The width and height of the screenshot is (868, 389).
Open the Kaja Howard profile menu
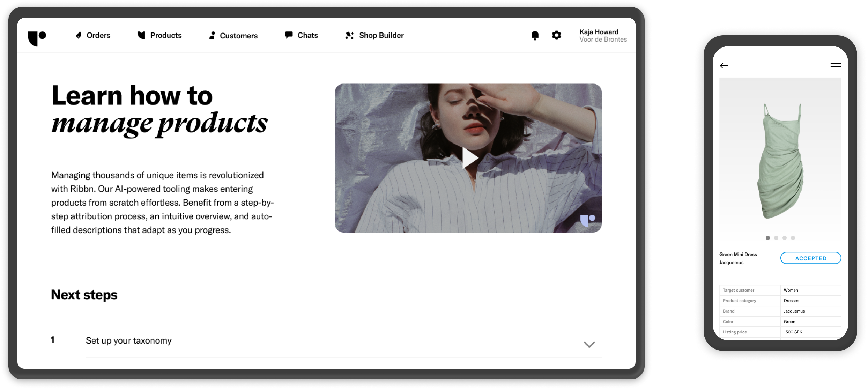click(603, 36)
